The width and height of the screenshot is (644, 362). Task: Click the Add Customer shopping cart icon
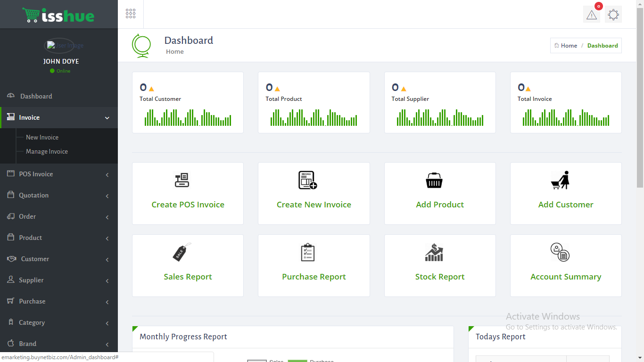561,180
